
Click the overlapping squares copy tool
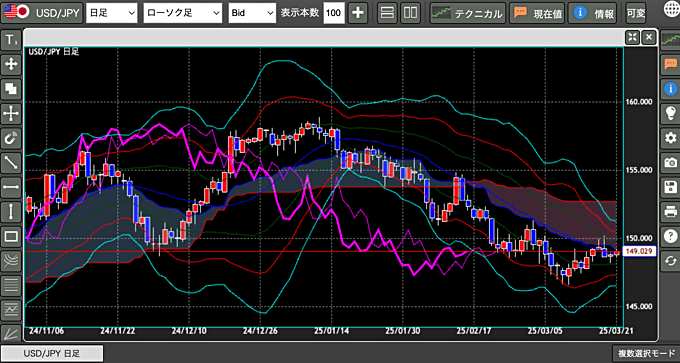(x=11, y=89)
